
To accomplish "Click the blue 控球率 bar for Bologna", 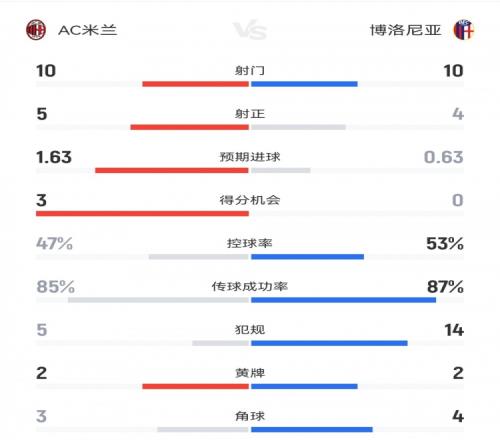I will pos(307,257).
